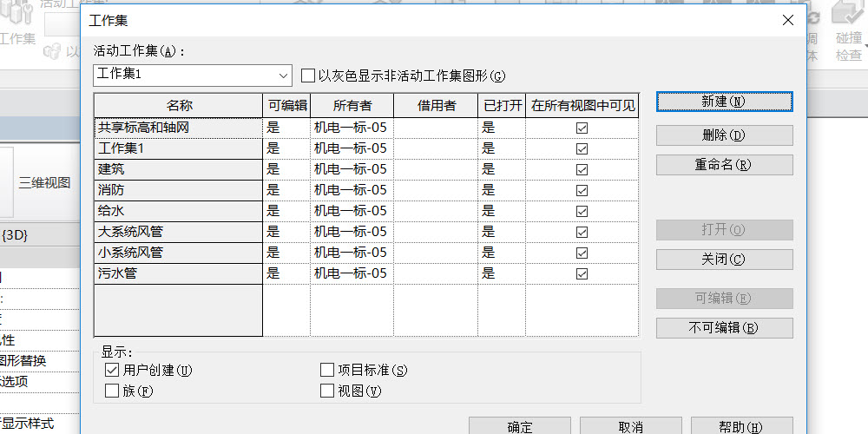This screenshot has height=434, width=868.
Task: Toggle visibility checkbox for 小系统风管 row
Action: coord(582,253)
